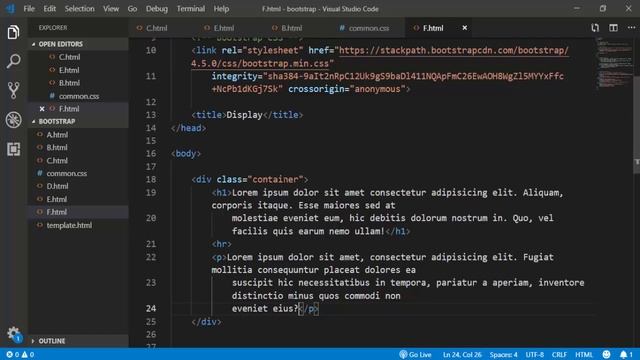
Task: Open the Explorer view in activity bar
Action: (x=13, y=32)
